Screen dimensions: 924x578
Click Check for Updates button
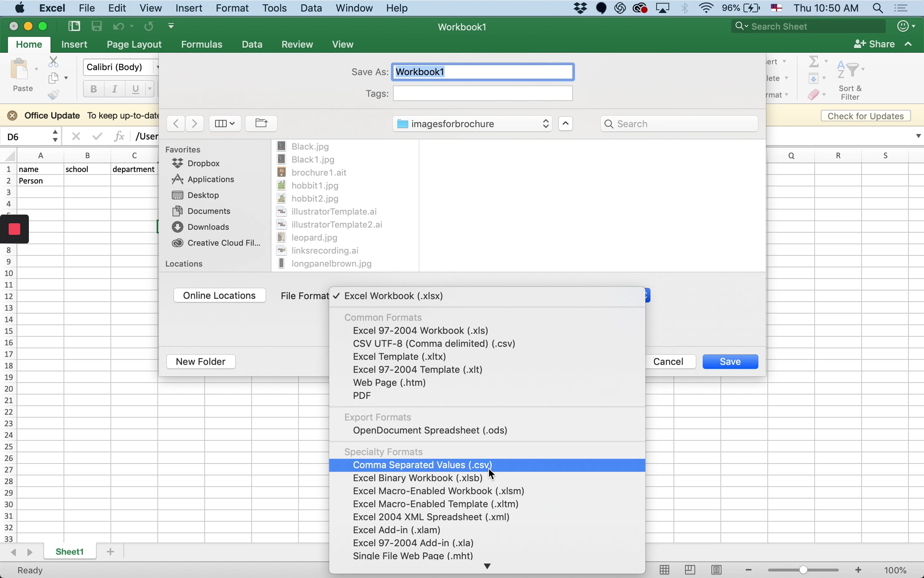(x=865, y=116)
